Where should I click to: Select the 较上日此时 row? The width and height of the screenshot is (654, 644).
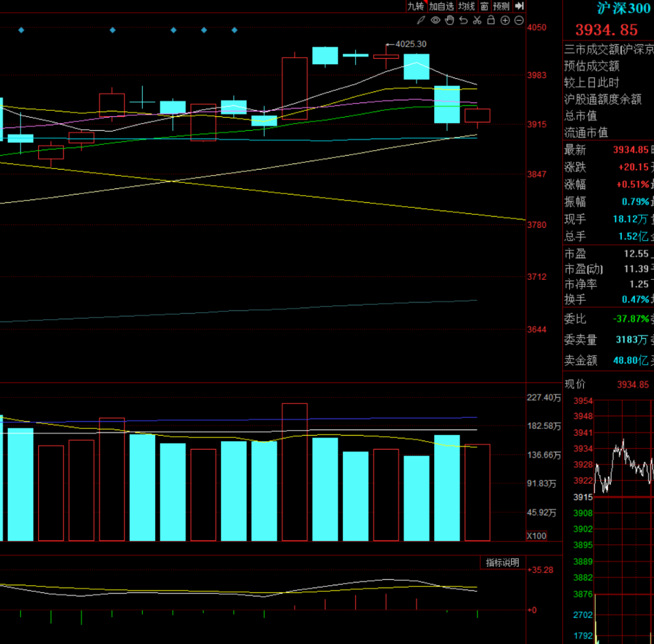609,82
